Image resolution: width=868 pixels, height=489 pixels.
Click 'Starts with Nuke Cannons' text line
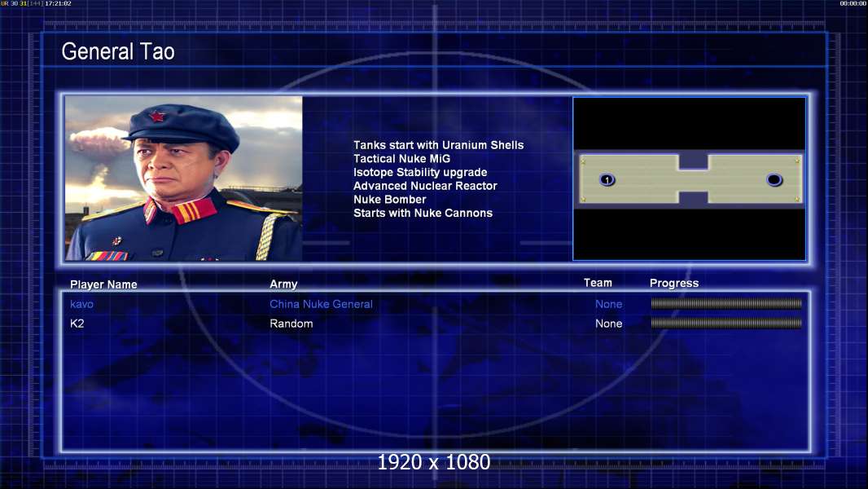pos(423,213)
